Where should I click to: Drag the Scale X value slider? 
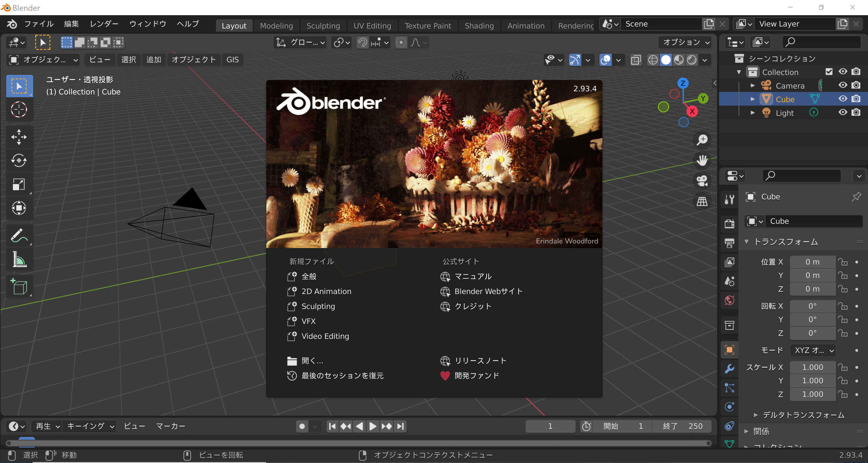click(x=812, y=367)
